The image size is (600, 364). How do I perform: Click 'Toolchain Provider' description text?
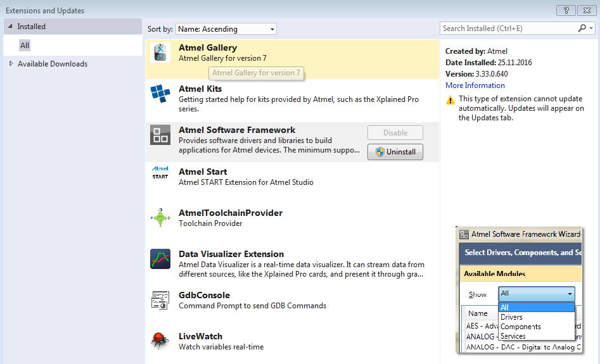pyautogui.click(x=210, y=223)
